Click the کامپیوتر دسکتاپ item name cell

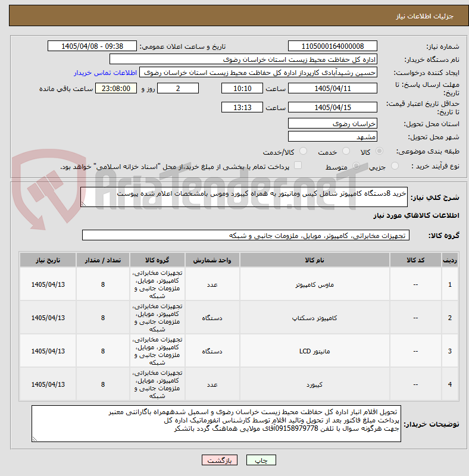(314, 318)
